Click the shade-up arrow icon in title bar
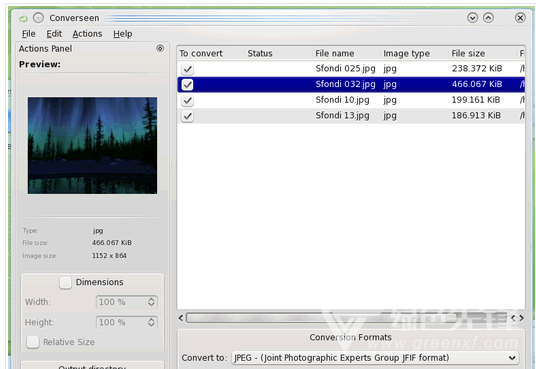Viewport: 536px width, 369px height. click(488, 18)
